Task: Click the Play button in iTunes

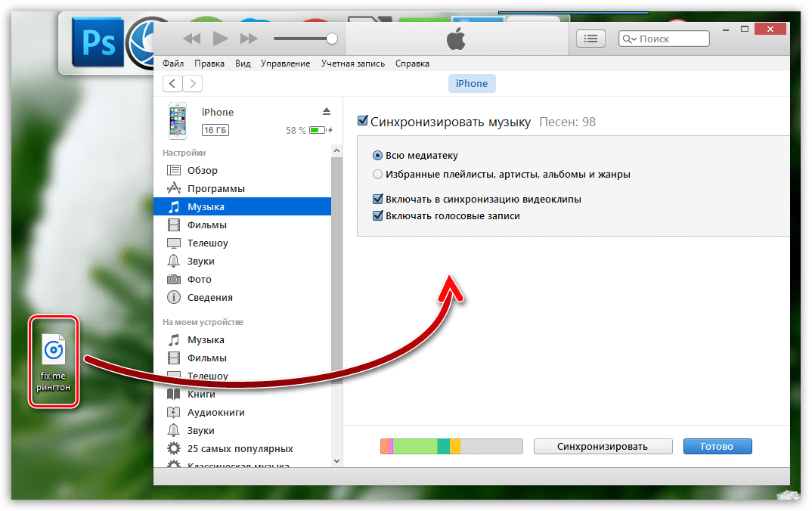Action: pos(220,39)
